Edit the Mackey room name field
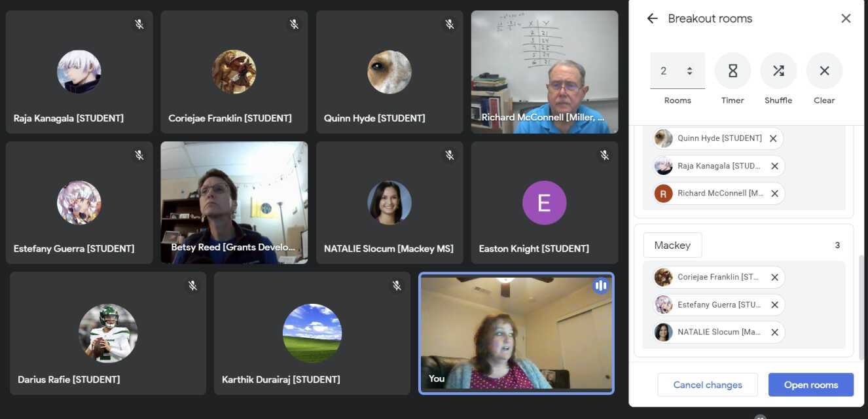Viewport: 868px width, 419px height. (x=672, y=245)
